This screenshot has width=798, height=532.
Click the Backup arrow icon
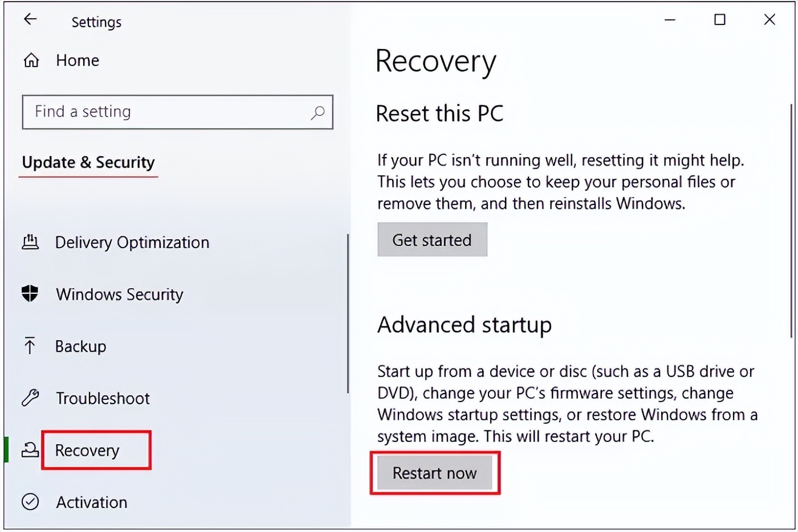pos(30,346)
